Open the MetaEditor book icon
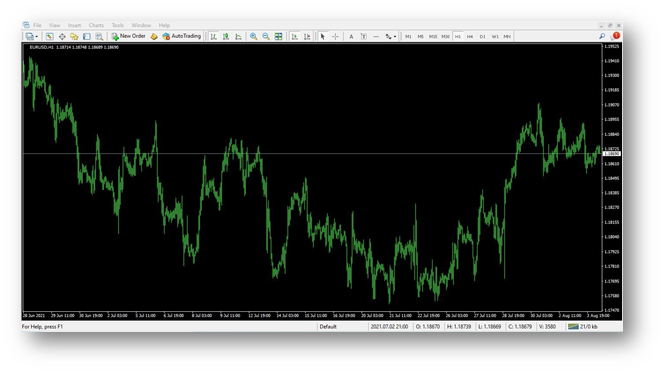This screenshot has width=665, height=374. pyautogui.click(x=154, y=36)
